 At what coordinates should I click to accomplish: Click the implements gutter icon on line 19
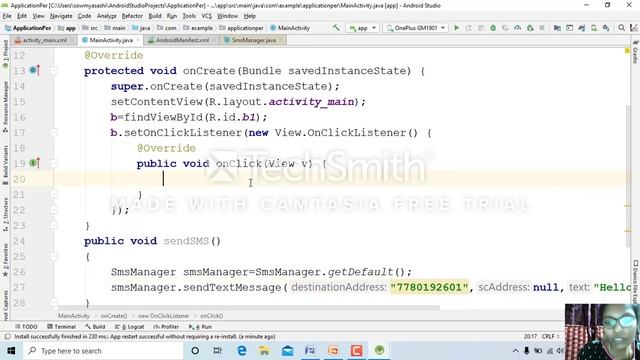click(35, 163)
